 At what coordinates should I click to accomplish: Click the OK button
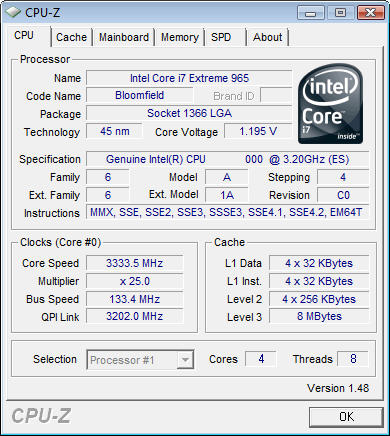point(346,417)
